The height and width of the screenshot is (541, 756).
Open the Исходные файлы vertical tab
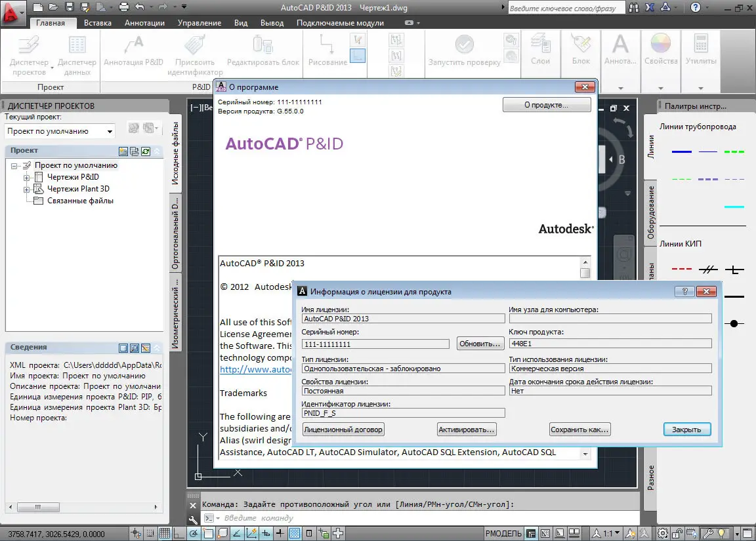(x=175, y=153)
